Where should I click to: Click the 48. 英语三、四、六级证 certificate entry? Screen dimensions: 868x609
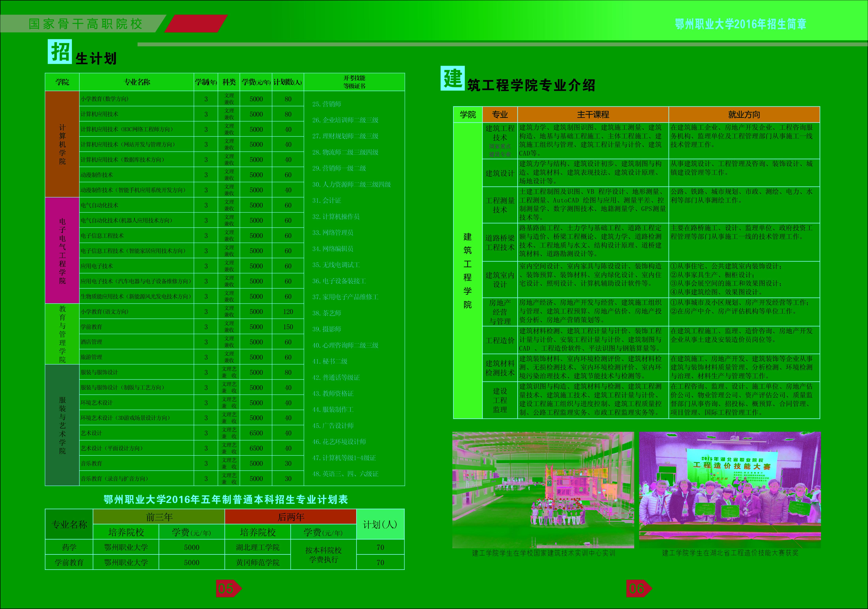click(x=345, y=474)
